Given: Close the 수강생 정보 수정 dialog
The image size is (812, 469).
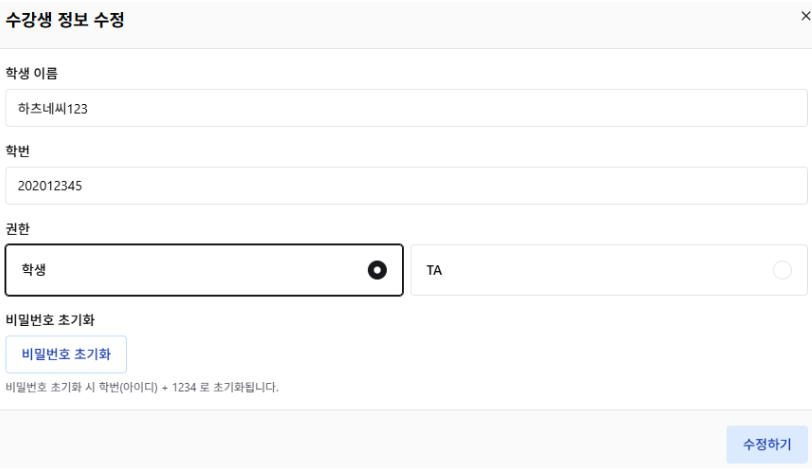Looking at the screenshot, I should [x=806, y=14].
